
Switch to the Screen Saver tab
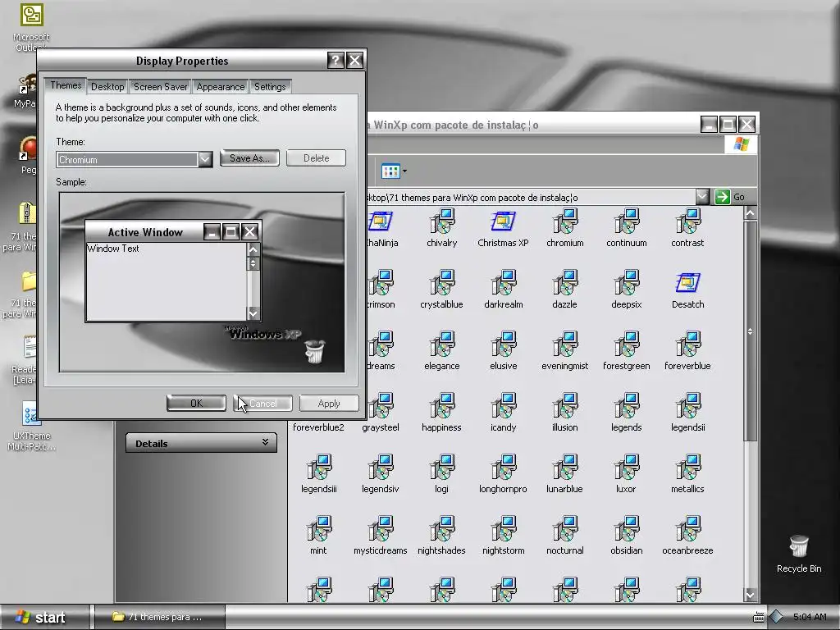(161, 87)
